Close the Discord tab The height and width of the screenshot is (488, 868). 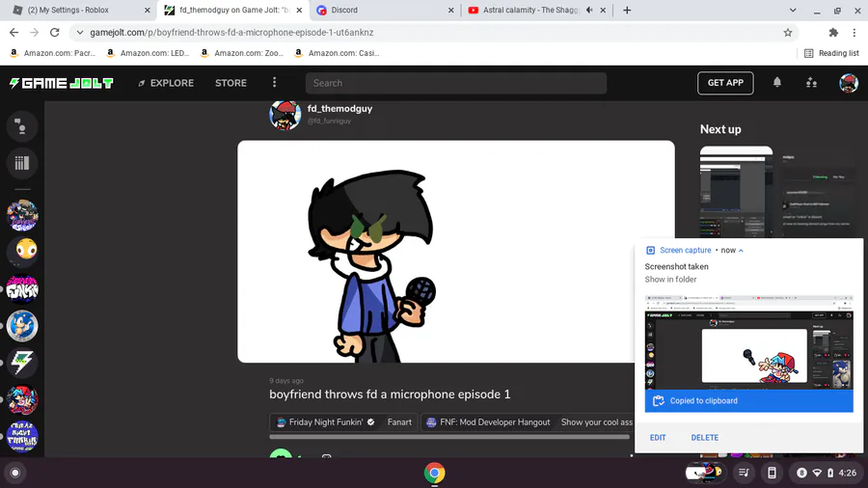point(450,10)
